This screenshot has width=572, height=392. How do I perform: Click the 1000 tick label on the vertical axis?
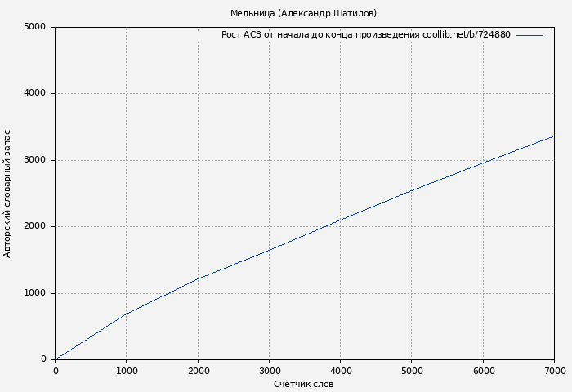(x=36, y=293)
